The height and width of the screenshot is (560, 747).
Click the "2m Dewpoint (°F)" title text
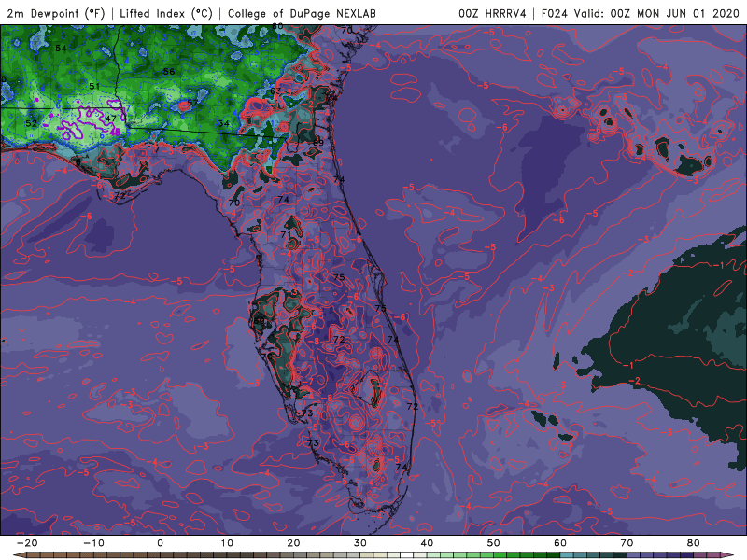pyautogui.click(x=56, y=13)
